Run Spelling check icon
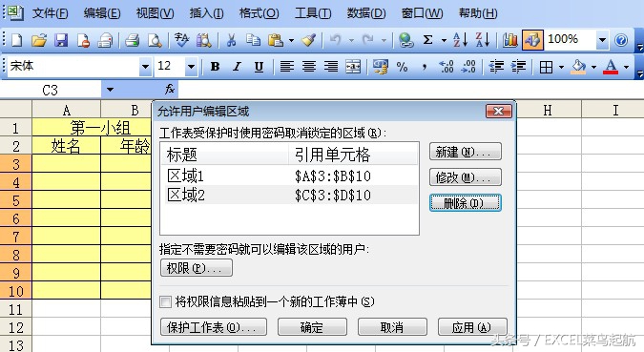 point(181,40)
